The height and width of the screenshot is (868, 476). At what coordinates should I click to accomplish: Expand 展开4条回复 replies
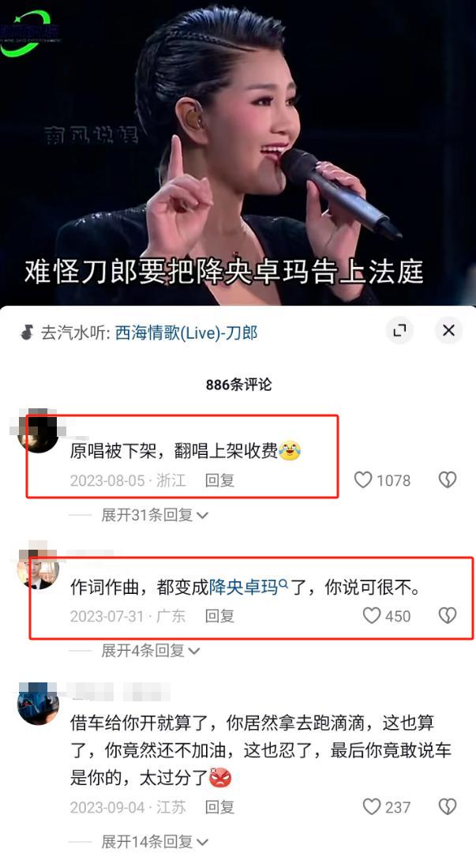click(x=150, y=651)
